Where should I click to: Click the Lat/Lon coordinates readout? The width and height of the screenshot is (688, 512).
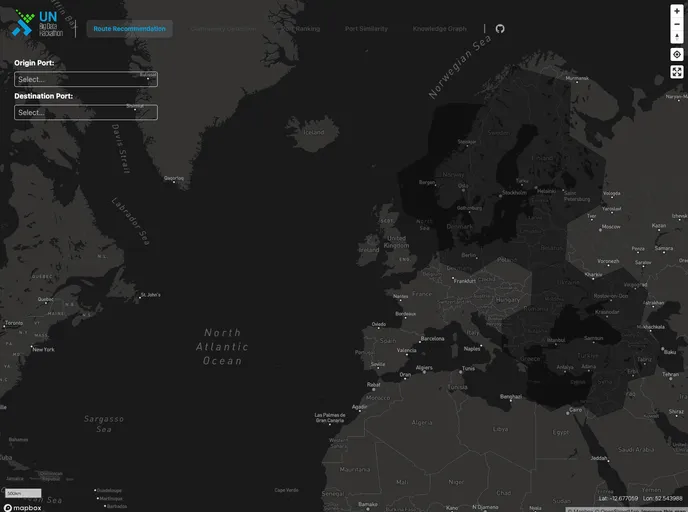640,498
